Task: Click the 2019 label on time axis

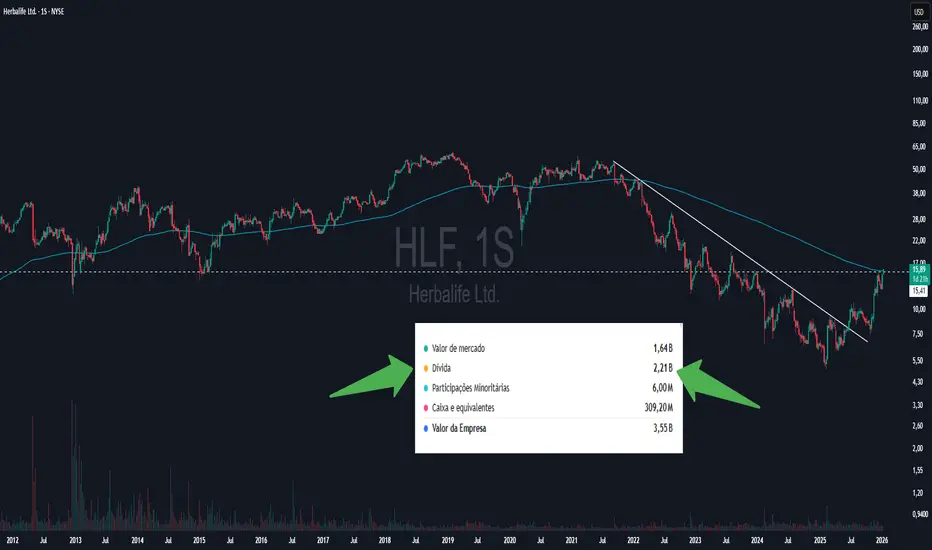Action: click(448, 540)
